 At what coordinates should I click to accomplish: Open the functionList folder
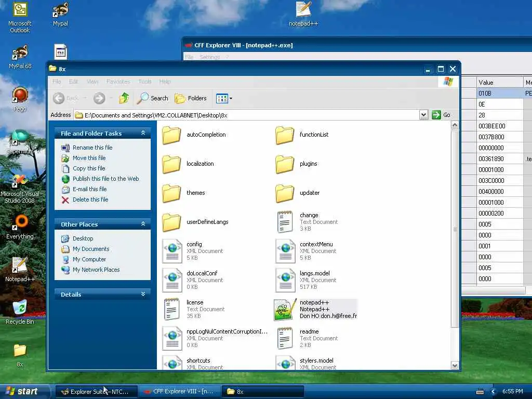(x=302, y=135)
